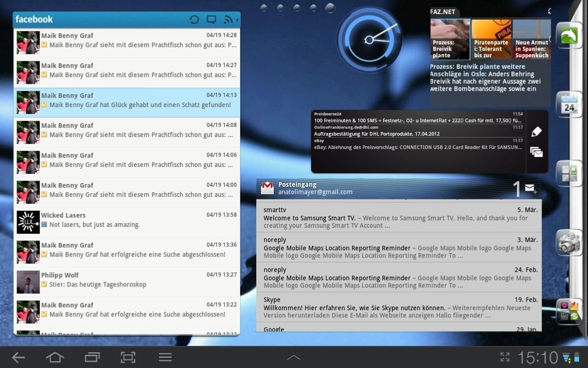
Task: Select 'Piratenpartei: Tolerant bis zur' news thumbnail
Action: tap(492, 40)
